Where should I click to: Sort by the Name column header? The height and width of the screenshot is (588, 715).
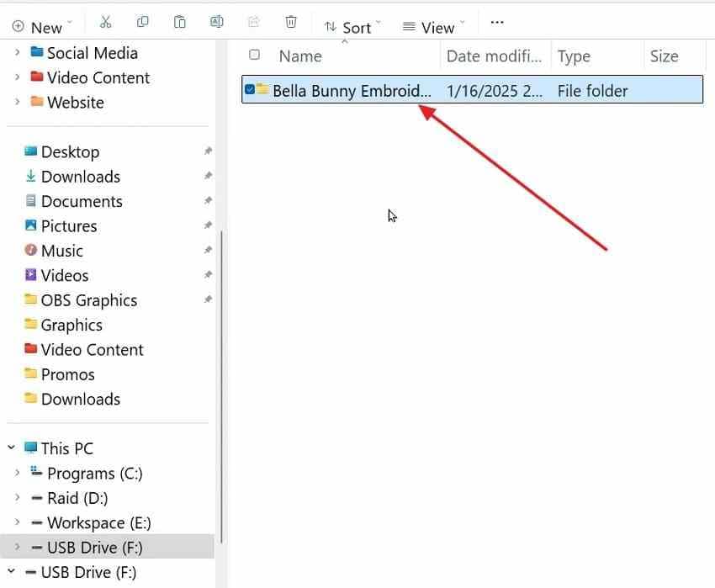[300, 56]
